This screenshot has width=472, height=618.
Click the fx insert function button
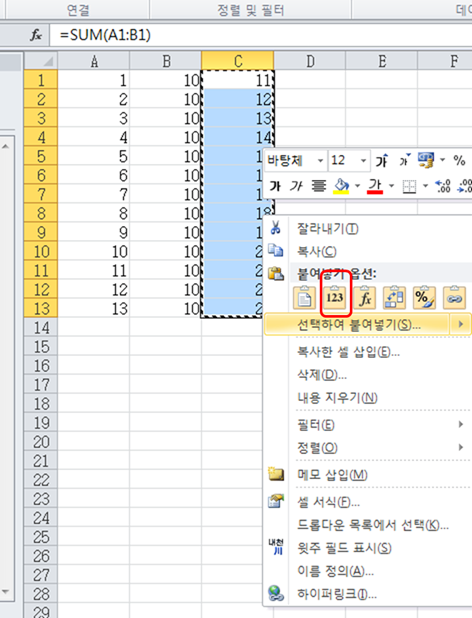[x=36, y=35]
